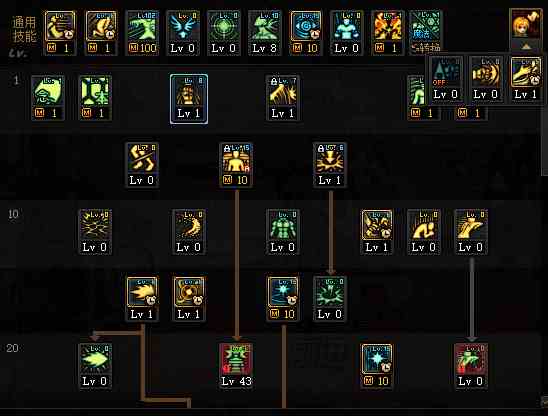Screen dimensions: 548x416
Task: Click the vertical scrollbar on right edge
Action: coord(545,115)
